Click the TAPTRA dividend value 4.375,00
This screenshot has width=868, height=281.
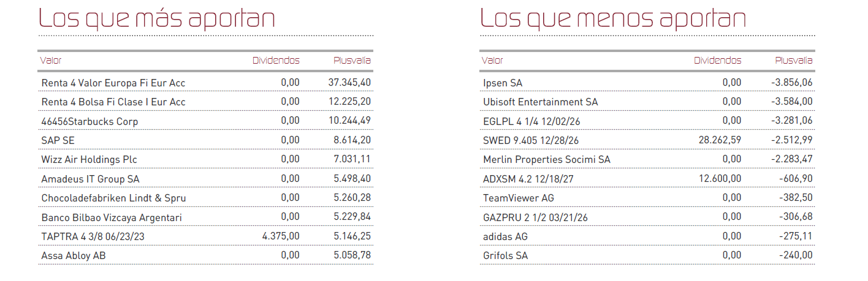pos(280,236)
